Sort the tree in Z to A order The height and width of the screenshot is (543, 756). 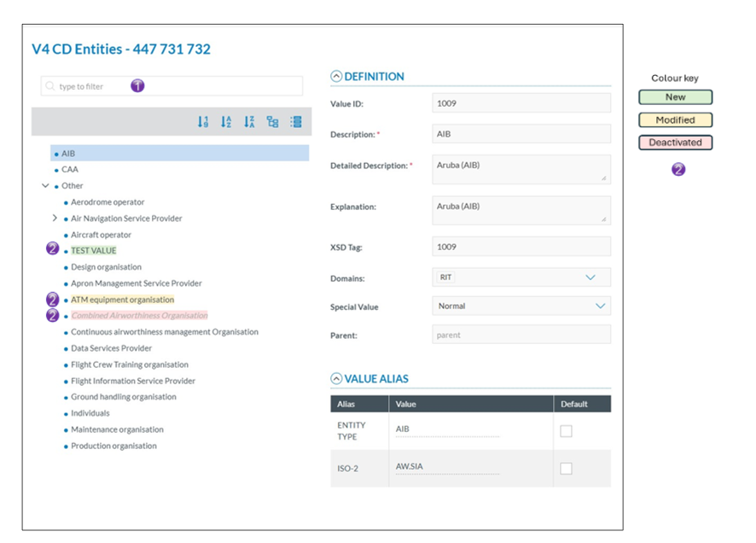pyautogui.click(x=249, y=122)
